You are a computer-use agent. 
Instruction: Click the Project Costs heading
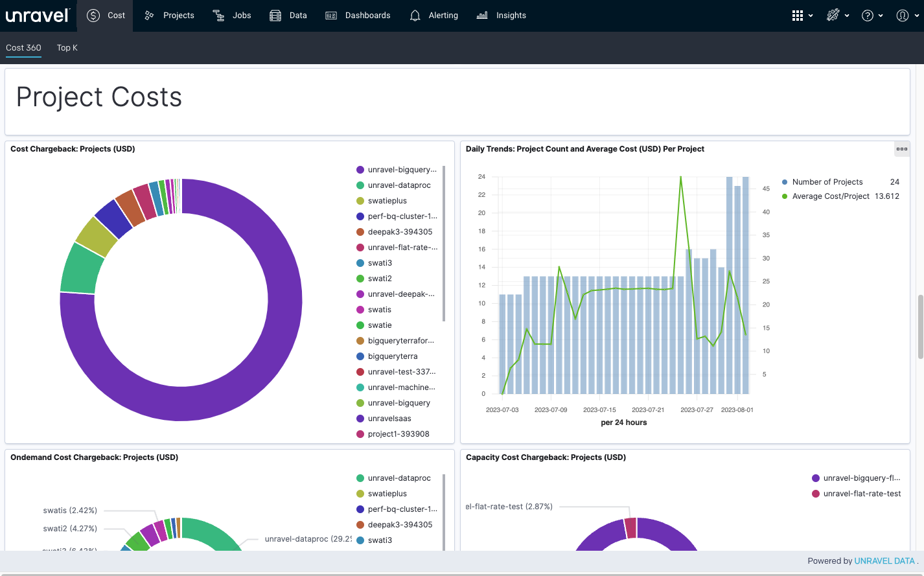coord(99,97)
